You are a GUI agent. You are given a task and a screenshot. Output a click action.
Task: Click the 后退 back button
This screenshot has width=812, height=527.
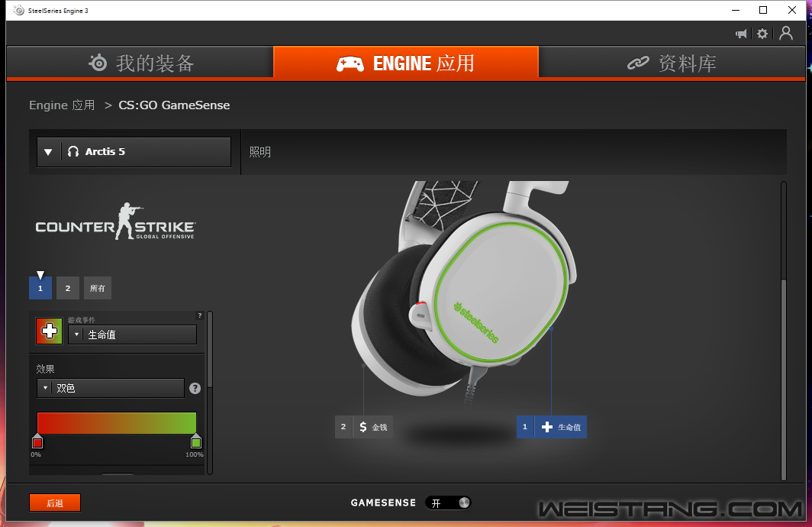55,503
